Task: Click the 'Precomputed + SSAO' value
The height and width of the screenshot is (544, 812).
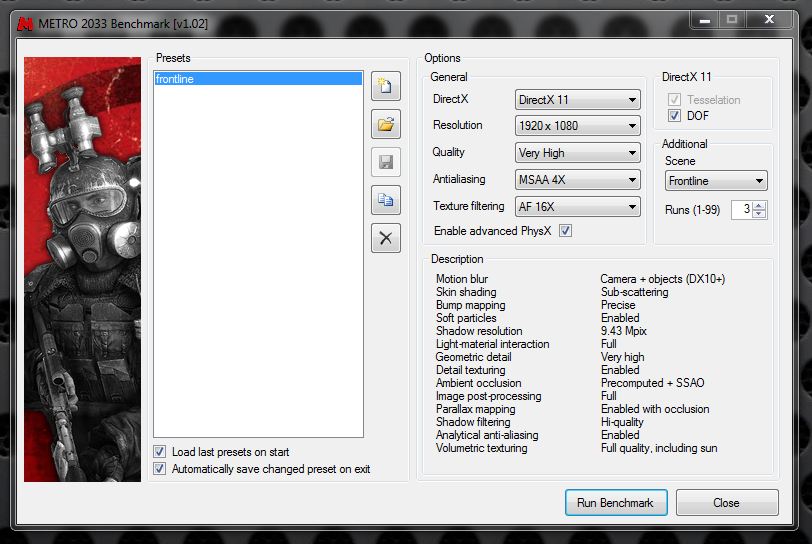Action: click(x=652, y=383)
